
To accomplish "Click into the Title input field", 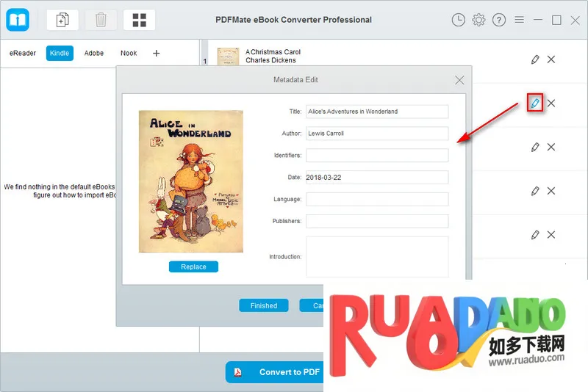I will click(376, 112).
